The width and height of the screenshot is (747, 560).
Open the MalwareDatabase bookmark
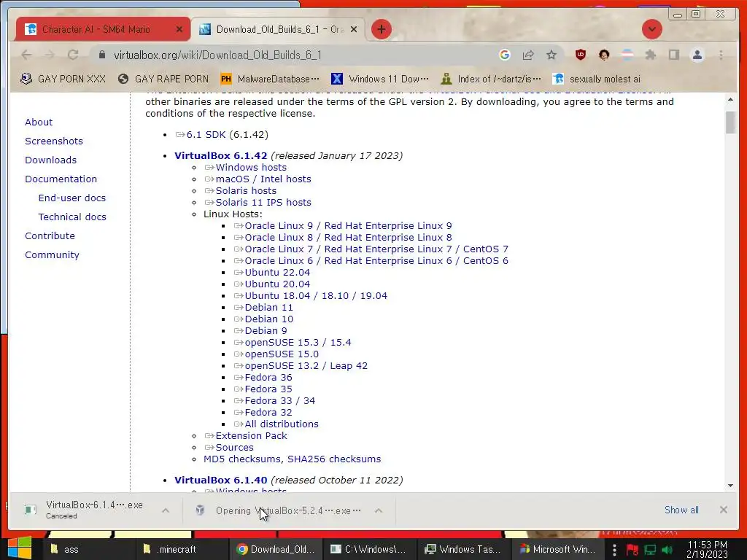pyautogui.click(x=270, y=79)
